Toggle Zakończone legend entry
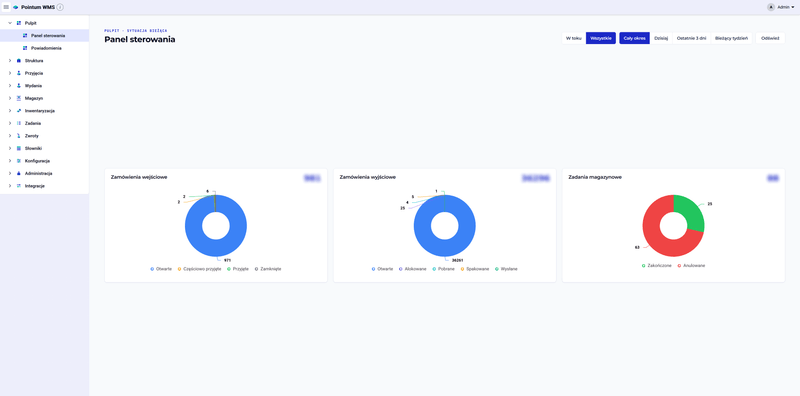The height and width of the screenshot is (396, 800). pyautogui.click(x=657, y=265)
